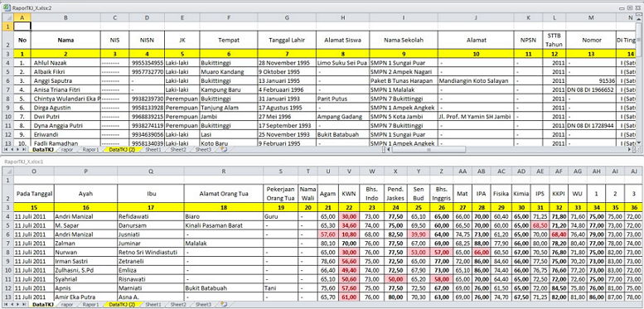The image size is (644, 309).
Task: Insert new worksheet in bottom window
Action: (224, 305)
